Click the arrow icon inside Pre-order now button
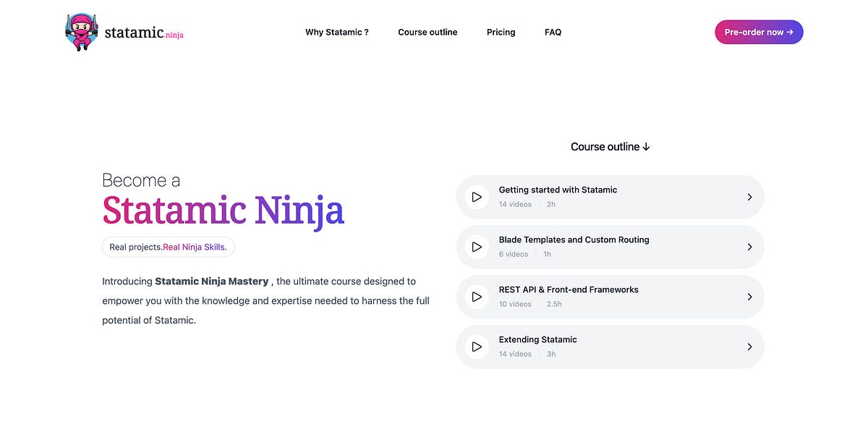 click(791, 32)
